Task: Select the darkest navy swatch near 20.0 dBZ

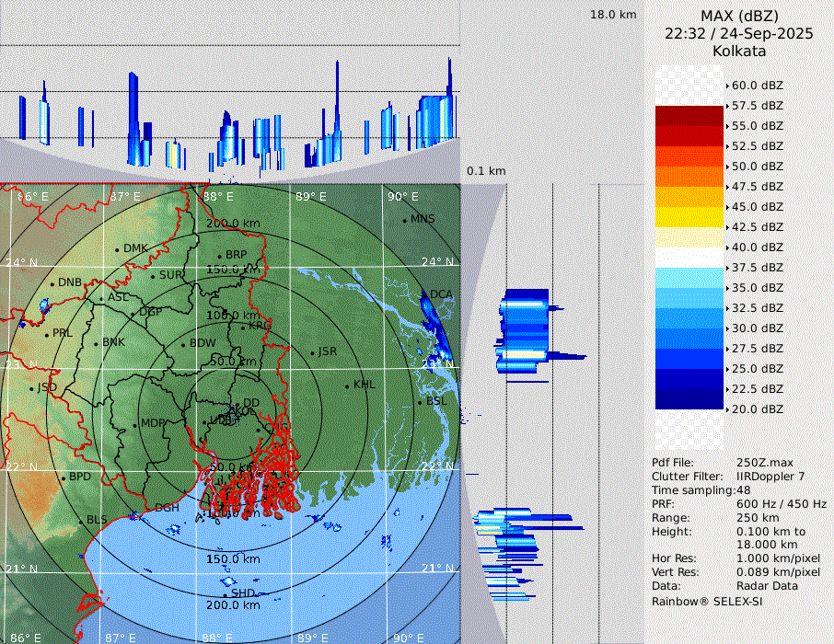Action: point(689,399)
